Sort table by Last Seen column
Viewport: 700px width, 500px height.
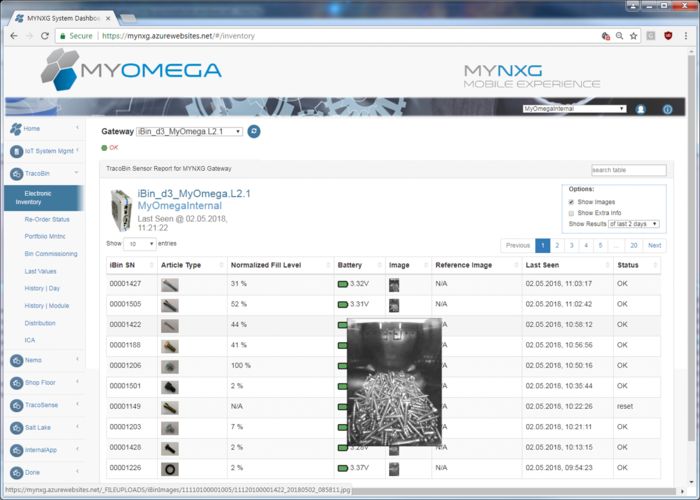[x=567, y=265]
